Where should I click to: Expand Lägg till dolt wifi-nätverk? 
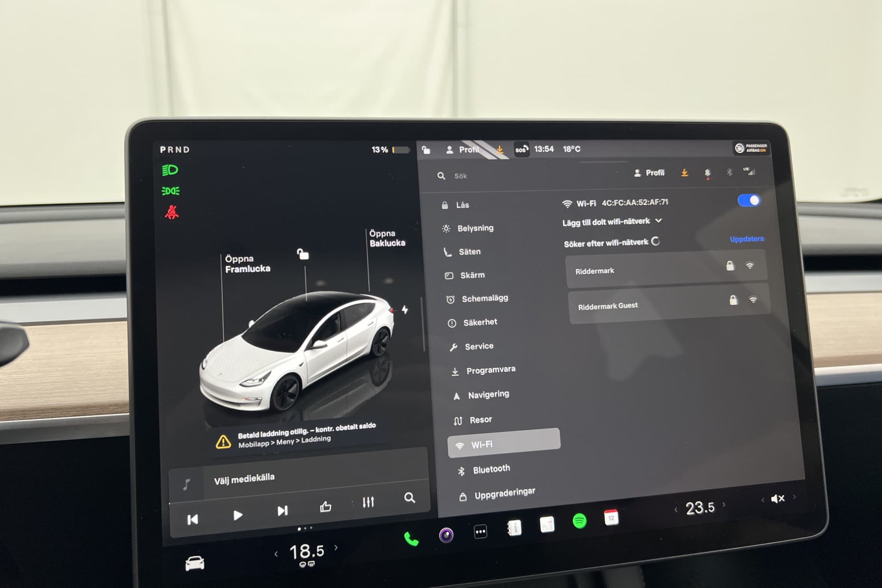612,221
